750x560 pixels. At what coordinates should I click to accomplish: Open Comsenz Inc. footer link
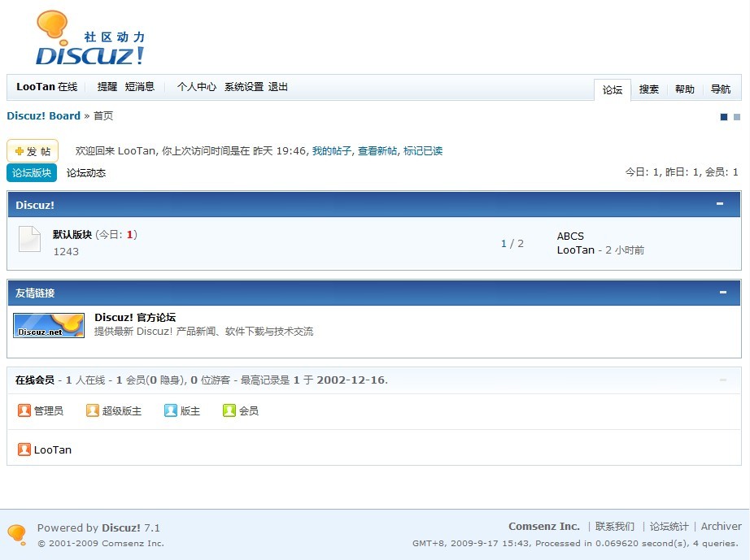tap(544, 527)
